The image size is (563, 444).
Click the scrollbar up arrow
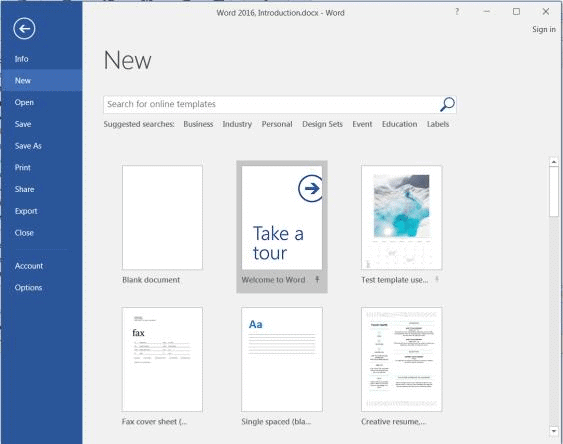pyautogui.click(x=553, y=162)
